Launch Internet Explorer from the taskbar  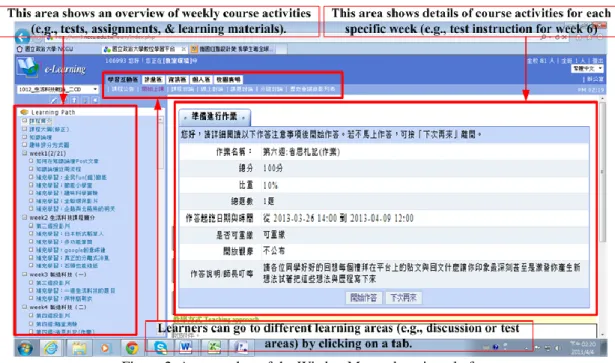tap(51, 348)
